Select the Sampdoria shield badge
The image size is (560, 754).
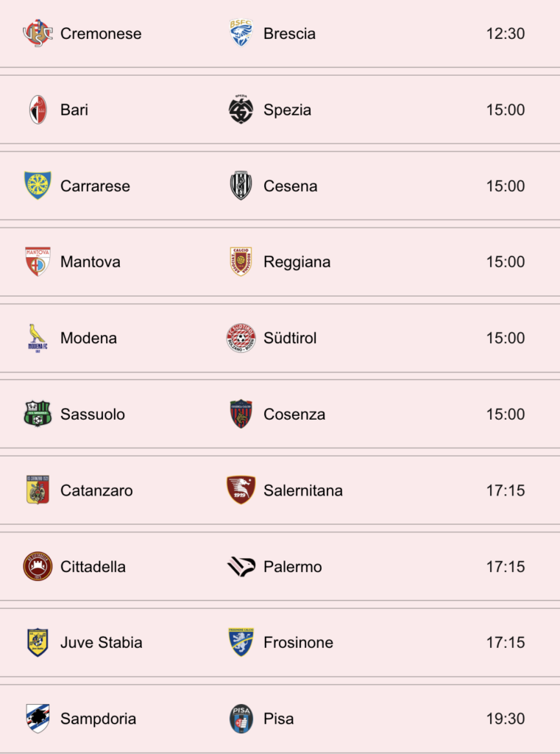pyautogui.click(x=38, y=719)
